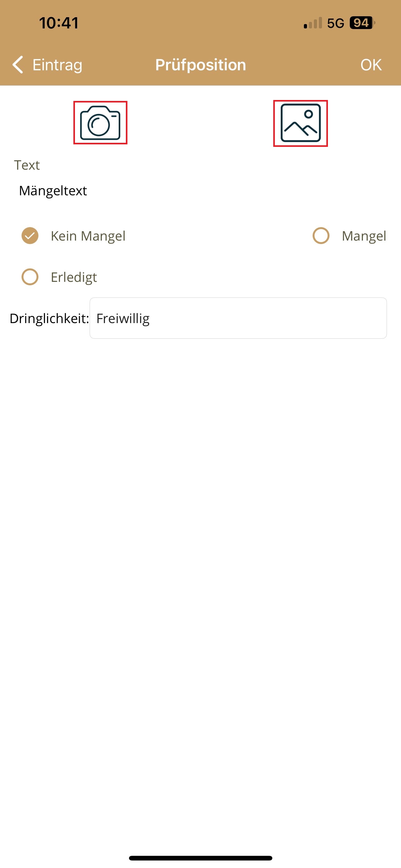401x868 pixels.
Task: Select the Mangel radio circle
Action: point(321,236)
